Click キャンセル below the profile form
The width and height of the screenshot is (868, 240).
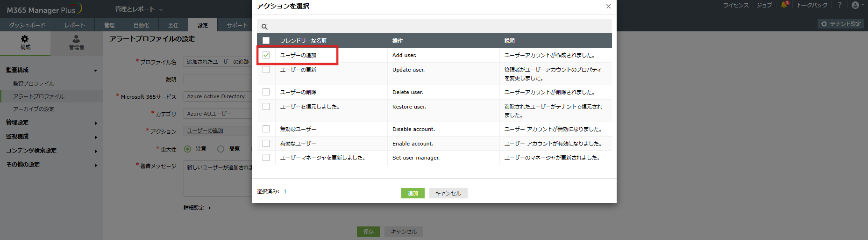404,232
